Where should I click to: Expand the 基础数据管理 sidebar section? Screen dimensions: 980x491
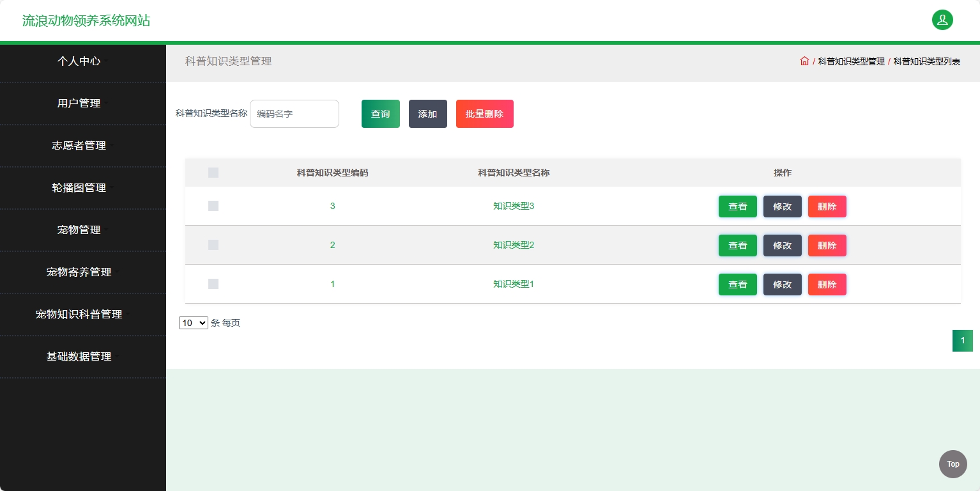pyautogui.click(x=79, y=357)
